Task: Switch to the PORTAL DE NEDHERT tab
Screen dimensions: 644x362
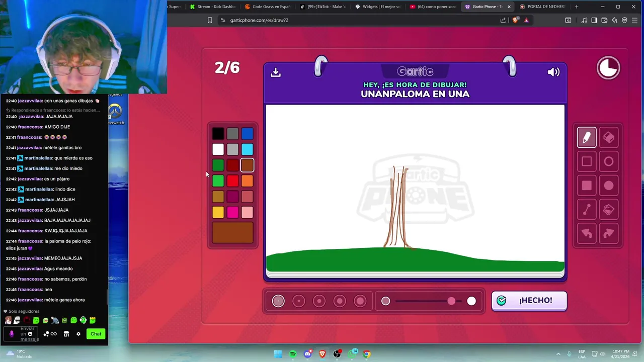Action: [x=542, y=7]
